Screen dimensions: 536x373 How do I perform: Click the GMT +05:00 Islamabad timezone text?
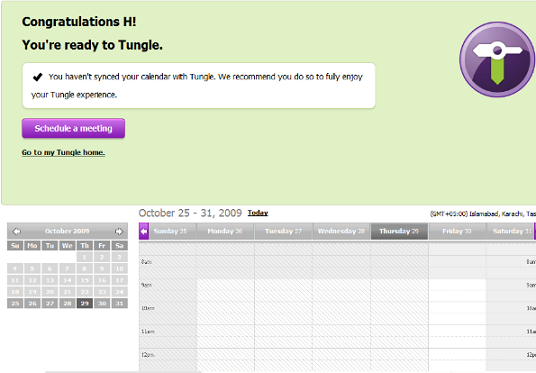483,214
